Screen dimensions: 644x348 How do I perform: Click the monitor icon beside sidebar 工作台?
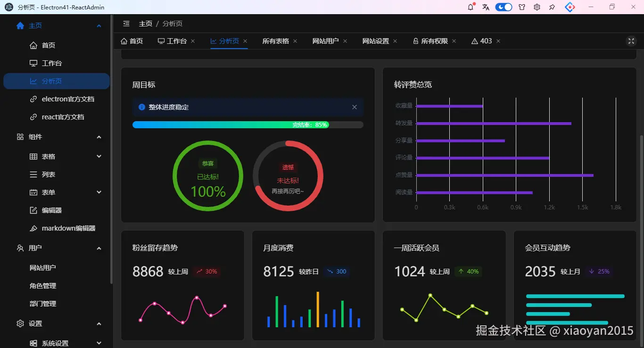[x=33, y=63]
